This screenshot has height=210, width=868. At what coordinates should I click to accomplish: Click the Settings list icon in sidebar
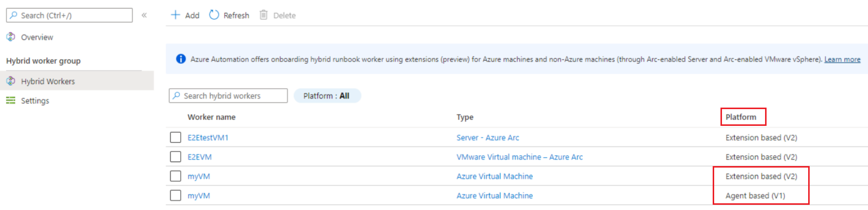point(11,100)
